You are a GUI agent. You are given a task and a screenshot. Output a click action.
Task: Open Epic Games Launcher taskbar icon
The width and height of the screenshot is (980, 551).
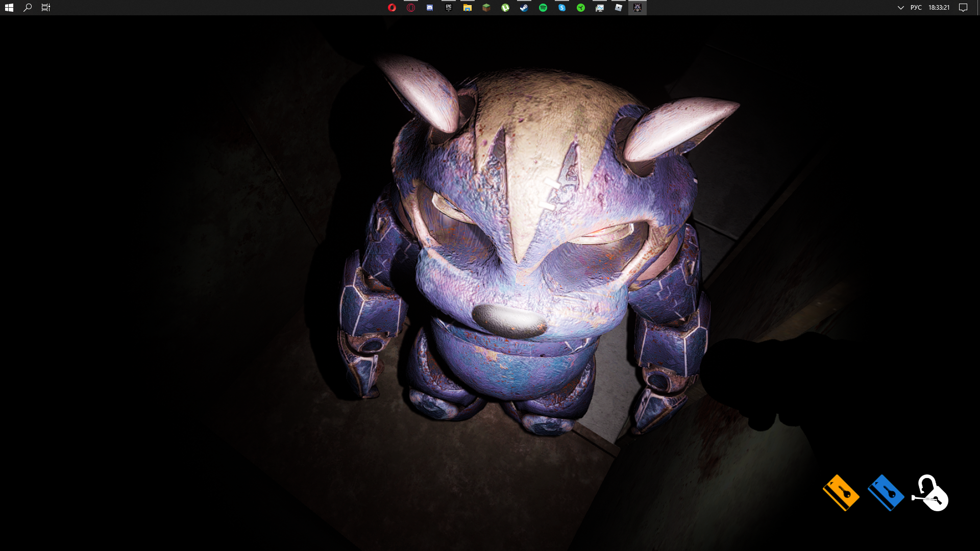(449, 8)
